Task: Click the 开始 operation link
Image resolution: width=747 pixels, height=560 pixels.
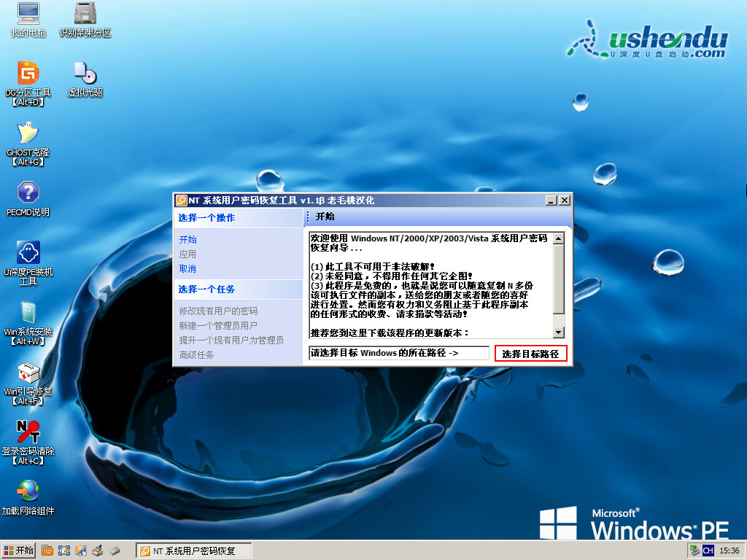Action: point(187,239)
